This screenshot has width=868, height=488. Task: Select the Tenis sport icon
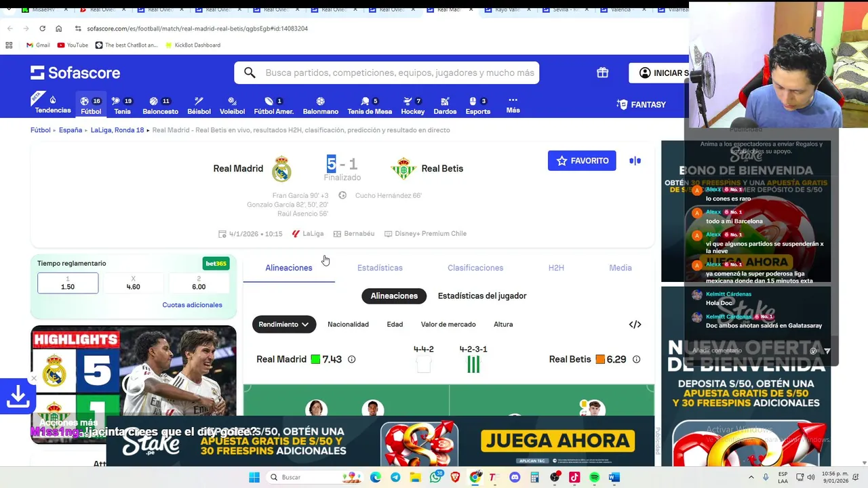pos(122,105)
